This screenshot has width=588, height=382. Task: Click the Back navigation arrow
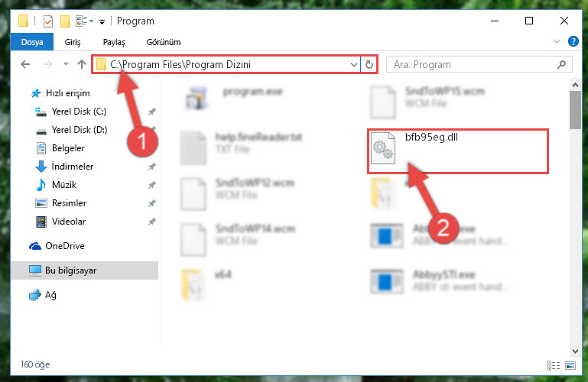click(25, 64)
